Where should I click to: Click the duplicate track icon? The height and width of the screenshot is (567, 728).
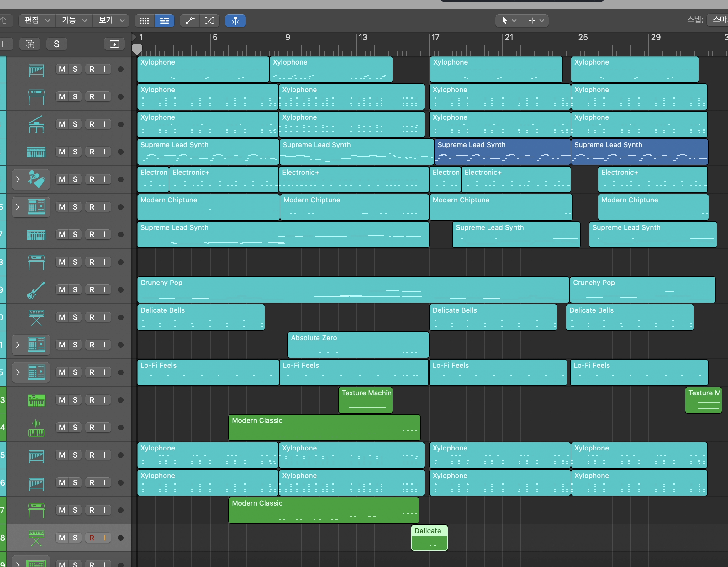pyautogui.click(x=30, y=44)
